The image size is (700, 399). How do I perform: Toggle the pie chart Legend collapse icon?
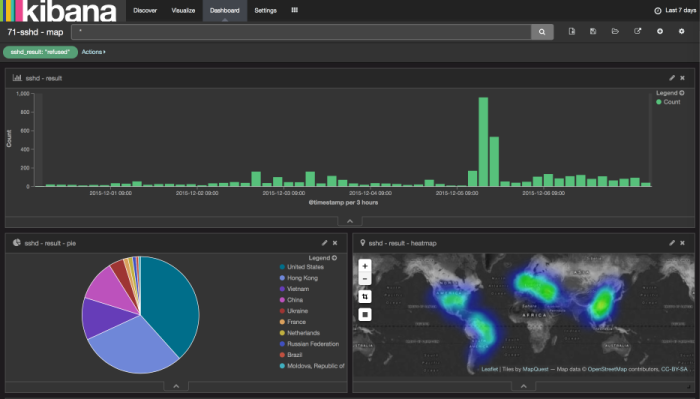click(334, 258)
